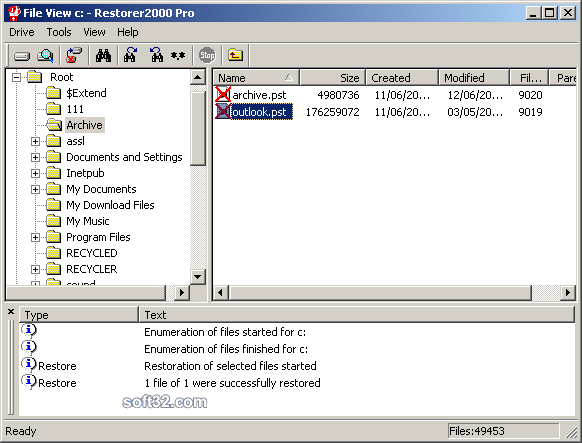582x443 pixels.
Task: Expand the RECYCLER folder node
Action: point(35,269)
